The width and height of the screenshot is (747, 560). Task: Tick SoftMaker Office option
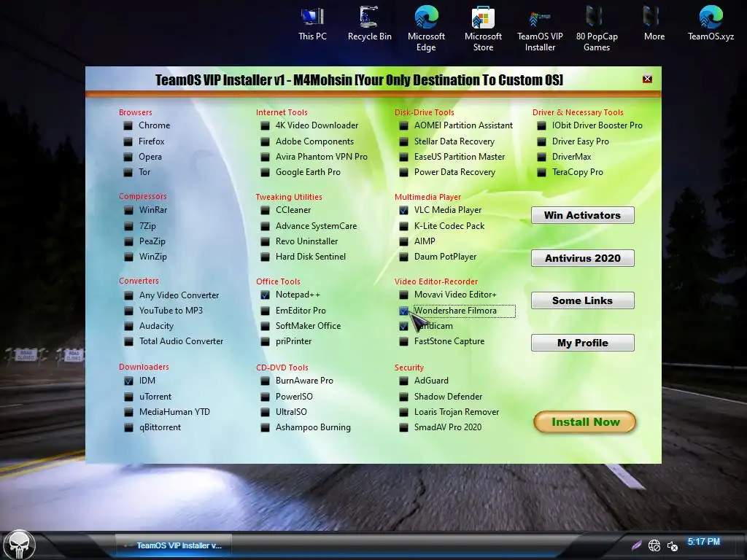click(265, 326)
